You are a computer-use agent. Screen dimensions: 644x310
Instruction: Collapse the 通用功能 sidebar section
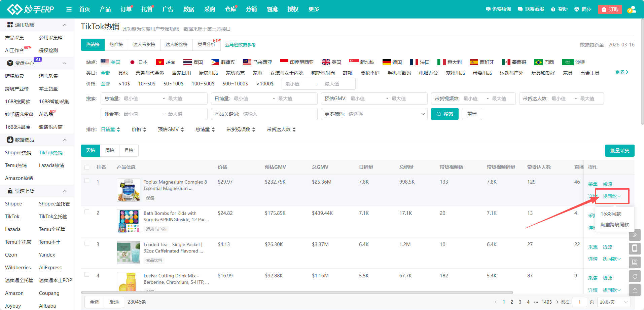coord(65,25)
